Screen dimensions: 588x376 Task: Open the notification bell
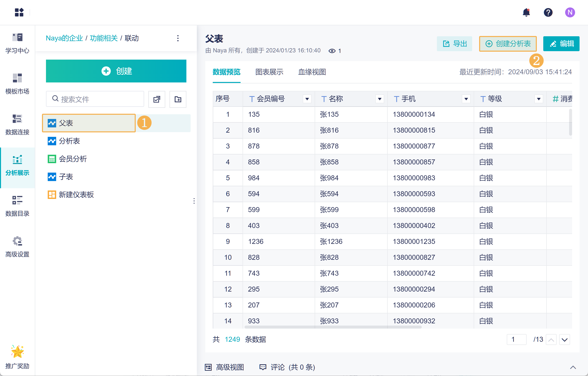point(526,12)
